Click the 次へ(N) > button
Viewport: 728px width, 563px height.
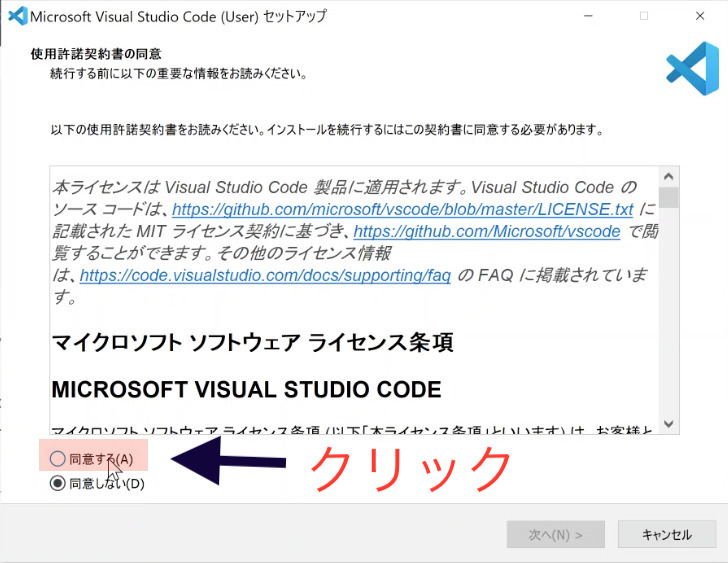[556, 534]
